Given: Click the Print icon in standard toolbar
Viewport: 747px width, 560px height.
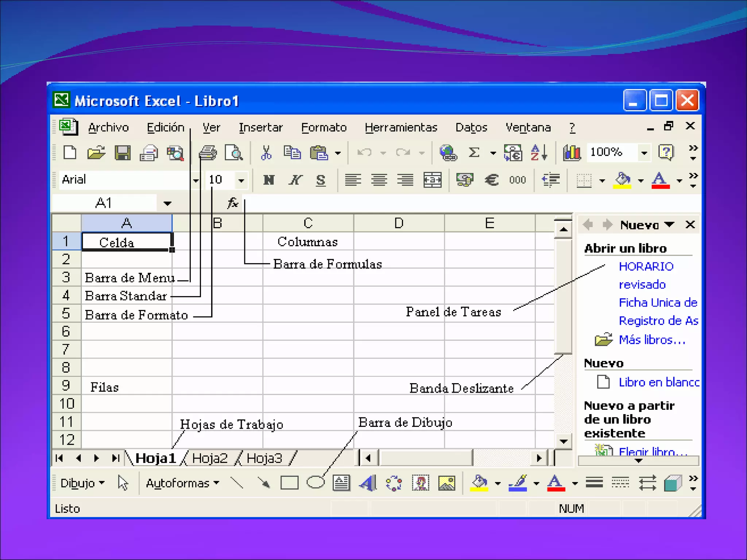Looking at the screenshot, I should (208, 152).
